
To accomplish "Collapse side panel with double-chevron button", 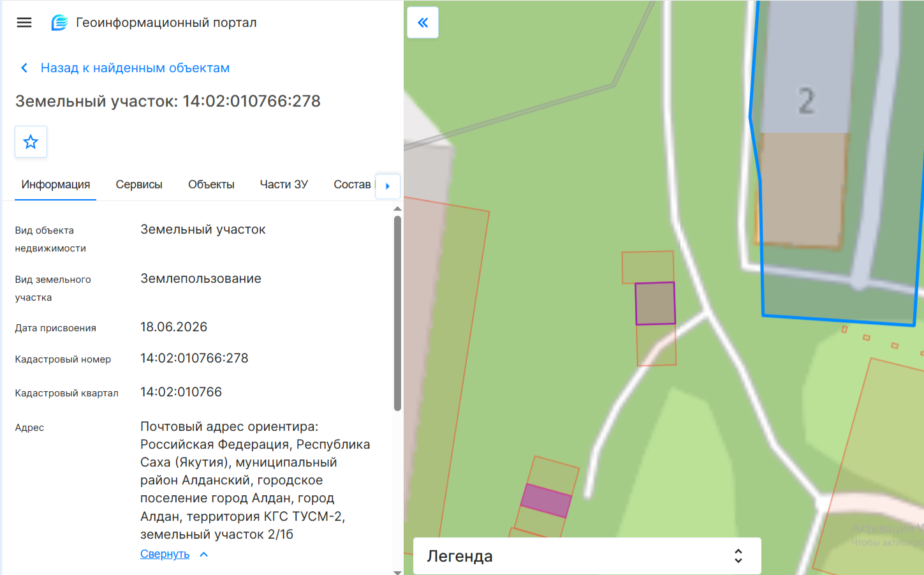I will 423,22.
